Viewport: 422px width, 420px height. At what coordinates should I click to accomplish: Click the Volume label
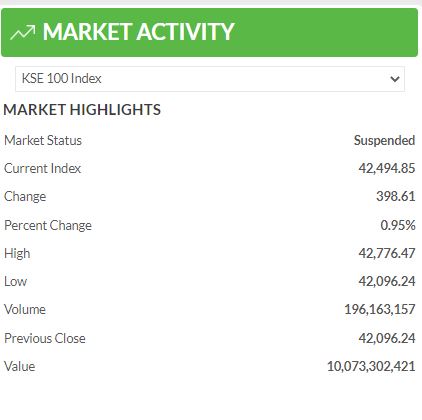tap(25, 310)
